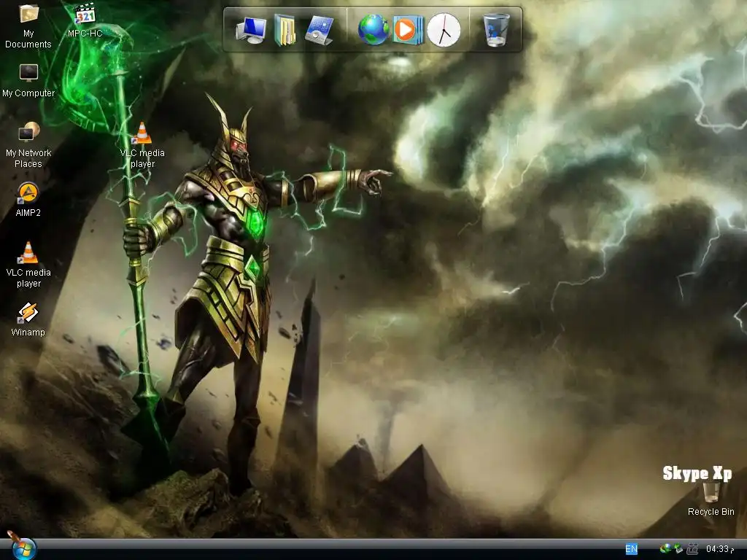Open the Start orb on the taskbar
Viewport: 747px width, 560px height.
(x=23, y=548)
